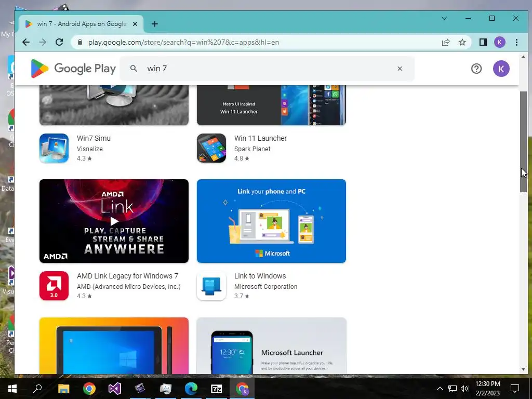Click the Microsoft Launcher banner
This screenshot has width=532, height=399.
pos(271,345)
